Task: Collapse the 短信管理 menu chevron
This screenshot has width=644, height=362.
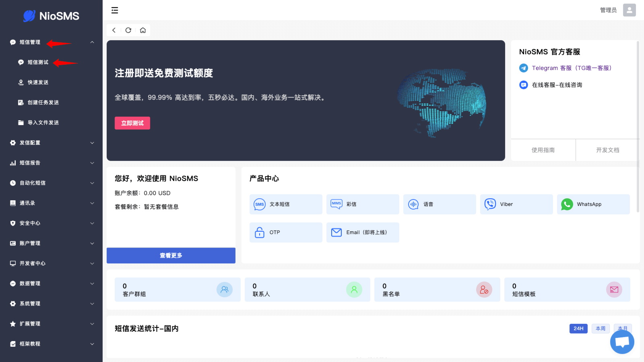Action: point(92,42)
